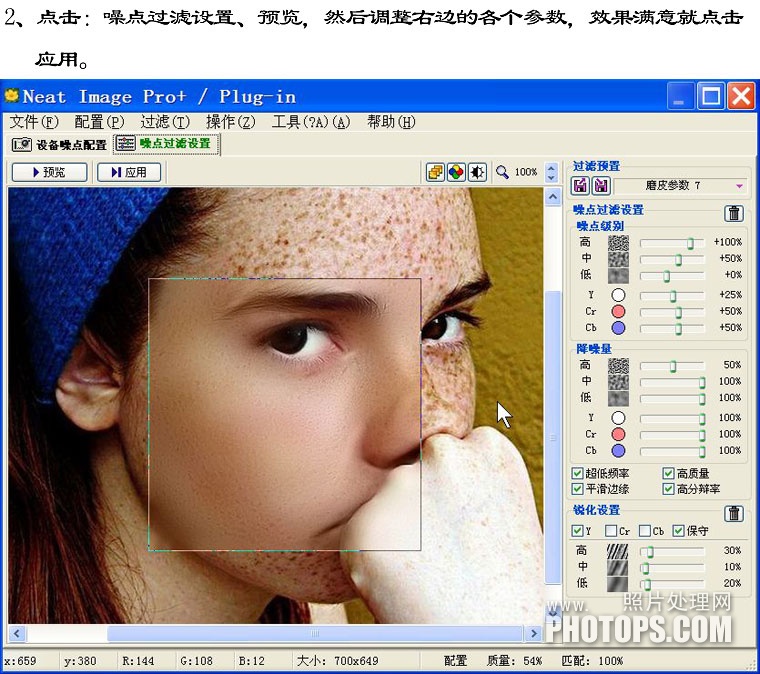Enable the sharpening Cr channel checkbox
Screen dimensions: 760x674
pyautogui.click(x=611, y=531)
